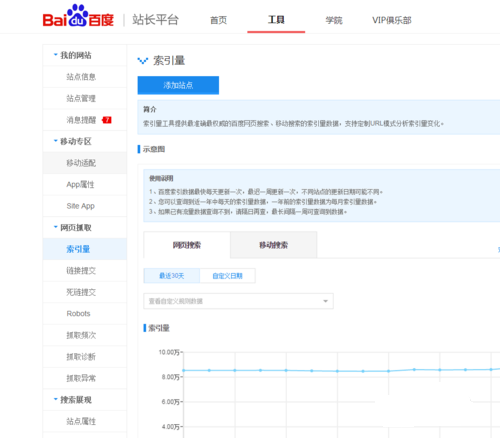Select 索引量 in the sidebar

coord(85,249)
